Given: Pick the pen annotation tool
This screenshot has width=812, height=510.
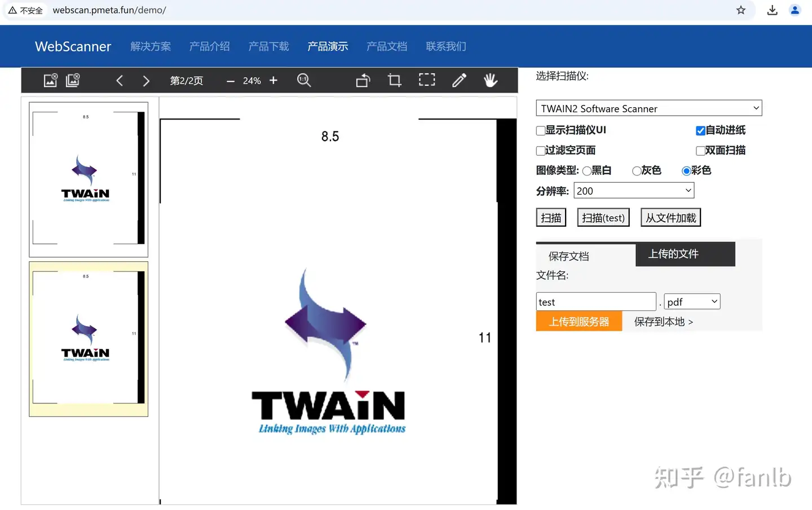Looking at the screenshot, I should click(459, 80).
